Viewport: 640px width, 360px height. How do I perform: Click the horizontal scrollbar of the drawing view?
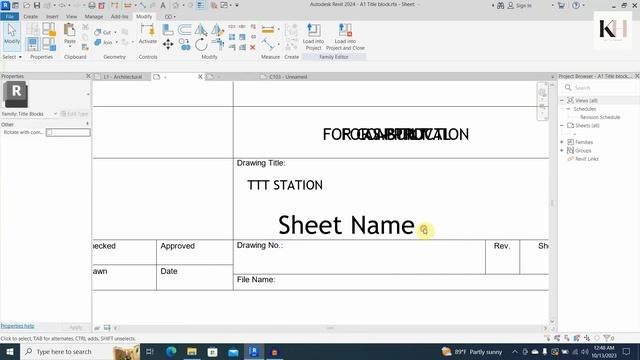(330, 328)
